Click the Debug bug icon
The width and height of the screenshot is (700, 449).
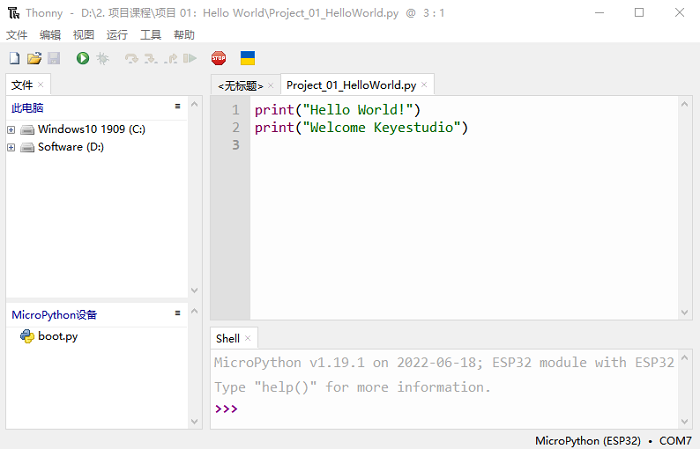(102, 59)
